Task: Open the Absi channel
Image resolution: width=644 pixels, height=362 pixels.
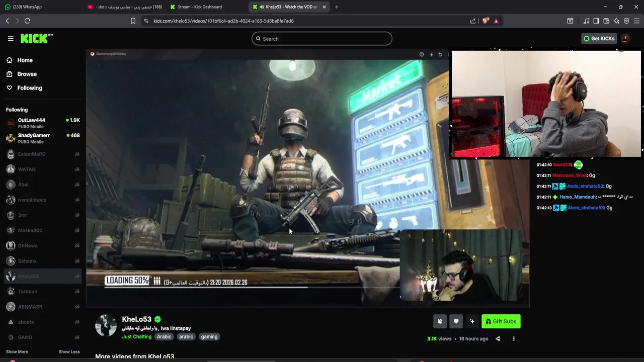Action: [42, 185]
